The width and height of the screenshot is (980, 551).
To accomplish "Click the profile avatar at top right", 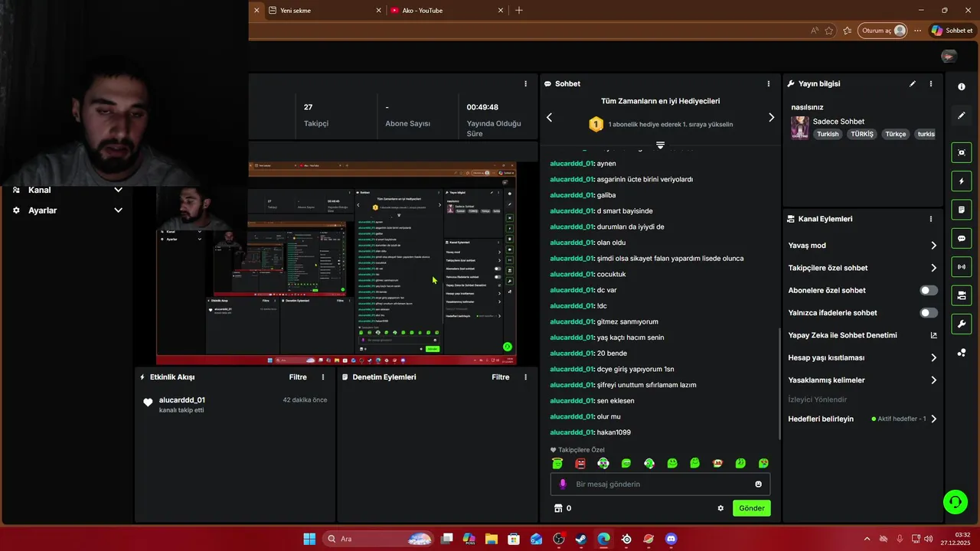I will tap(949, 57).
